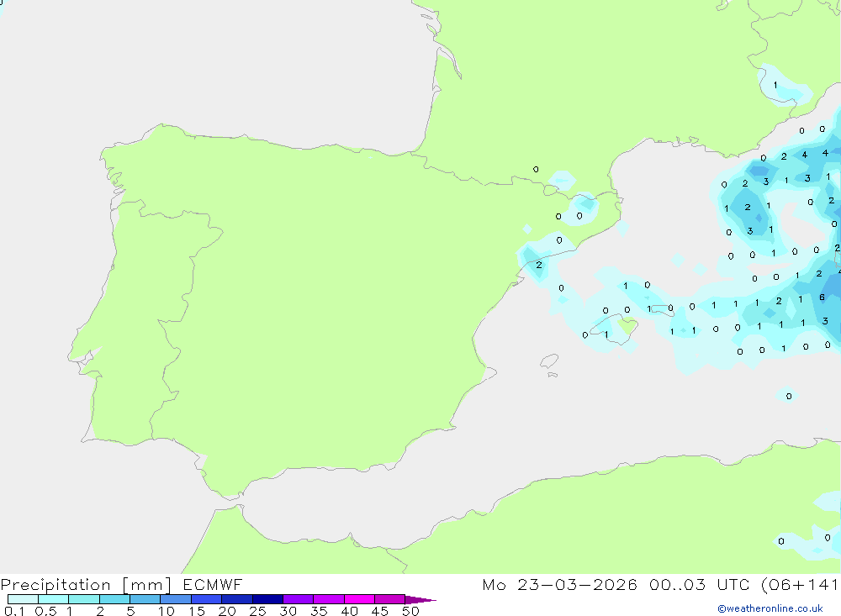Click the legend label '0.1'

coord(14,611)
